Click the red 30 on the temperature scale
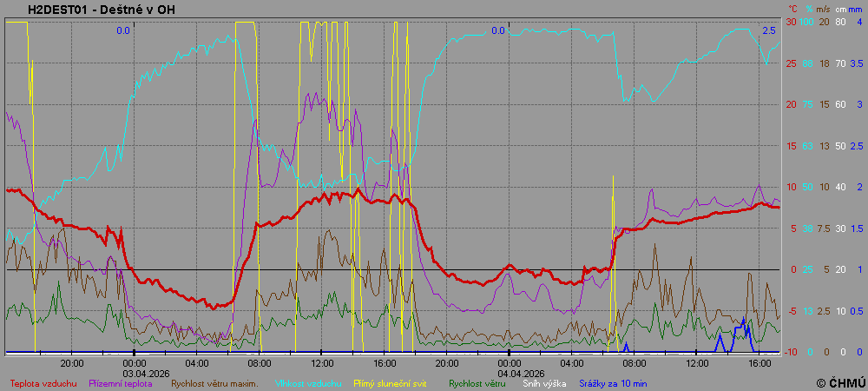Image resolution: width=868 pixels, height=391 pixels. (x=791, y=22)
